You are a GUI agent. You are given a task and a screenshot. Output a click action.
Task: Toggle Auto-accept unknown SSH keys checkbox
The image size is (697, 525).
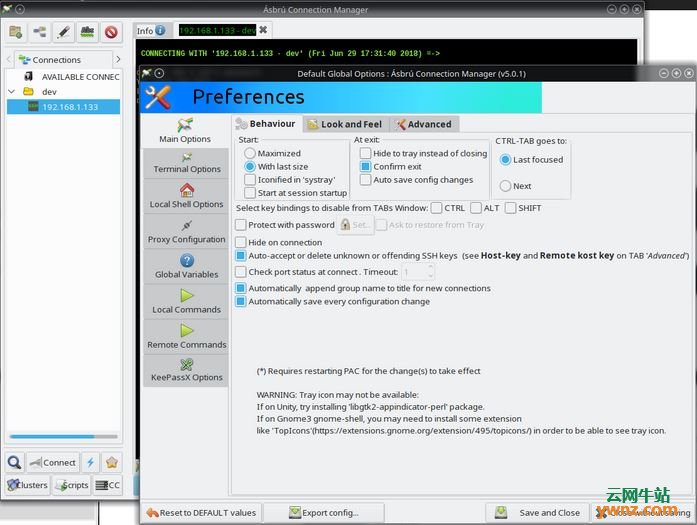[x=240, y=256]
